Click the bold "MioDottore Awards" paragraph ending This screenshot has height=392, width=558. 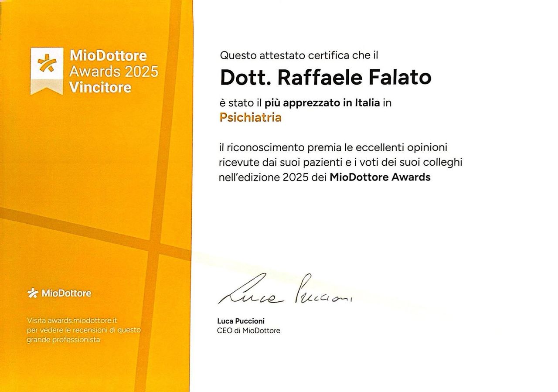380,177
